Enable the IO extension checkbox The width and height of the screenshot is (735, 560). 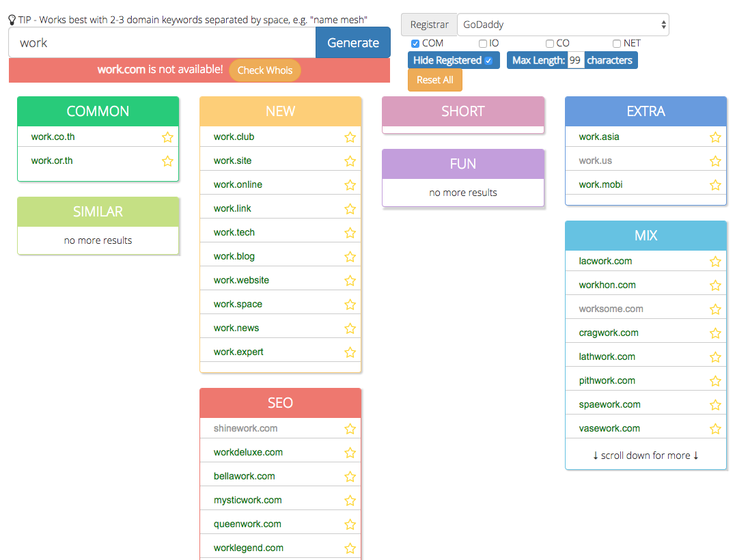click(x=482, y=44)
